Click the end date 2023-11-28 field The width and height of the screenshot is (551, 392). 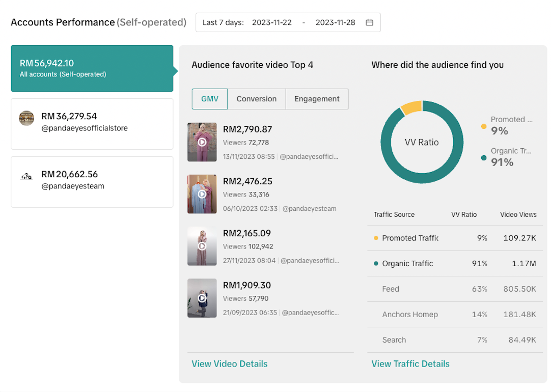pos(335,22)
